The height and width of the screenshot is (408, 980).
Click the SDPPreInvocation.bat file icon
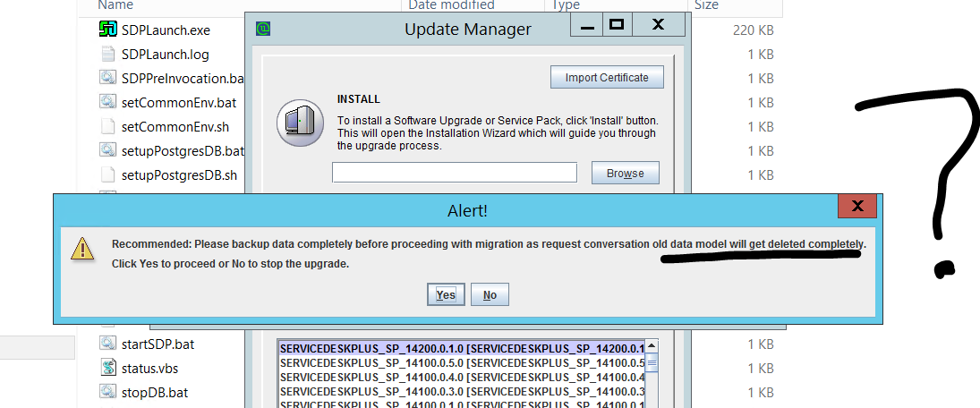tap(108, 78)
